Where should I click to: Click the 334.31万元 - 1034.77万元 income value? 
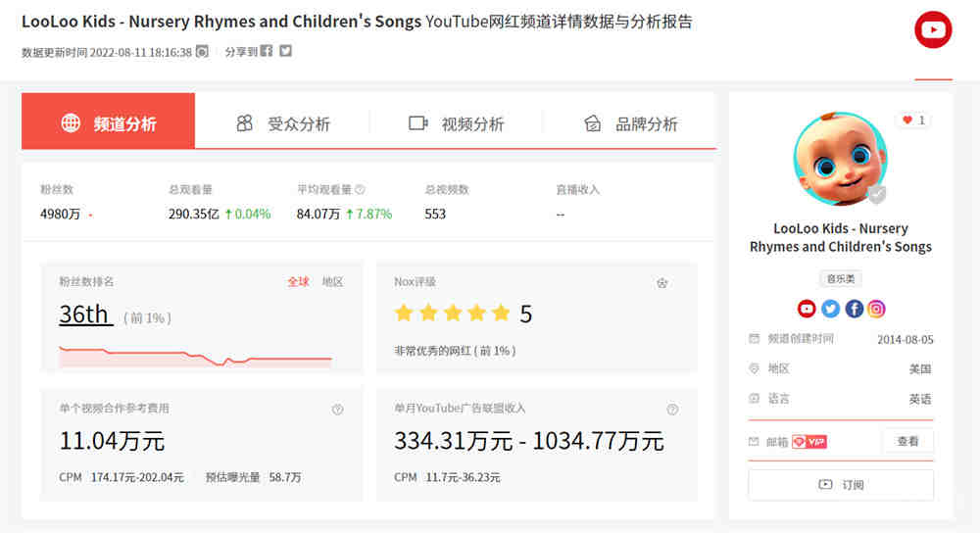coord(529,441)
